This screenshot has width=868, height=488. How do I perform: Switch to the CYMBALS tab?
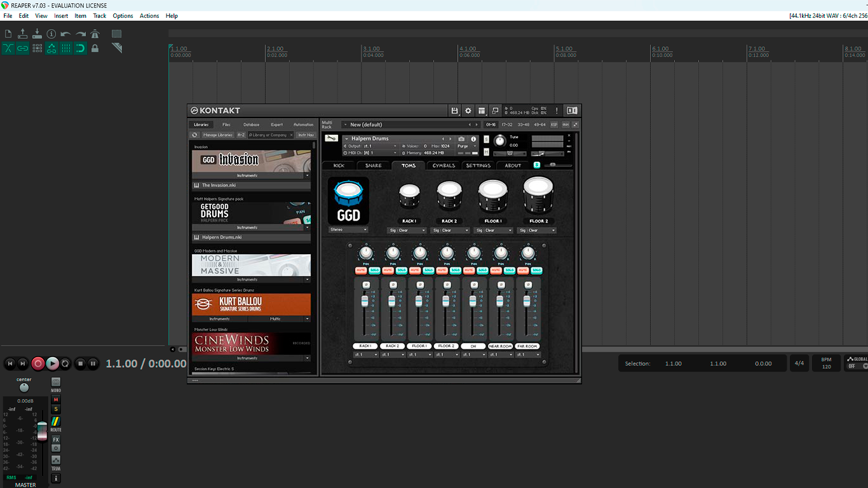pyautogui.click(x=444, y=165)
